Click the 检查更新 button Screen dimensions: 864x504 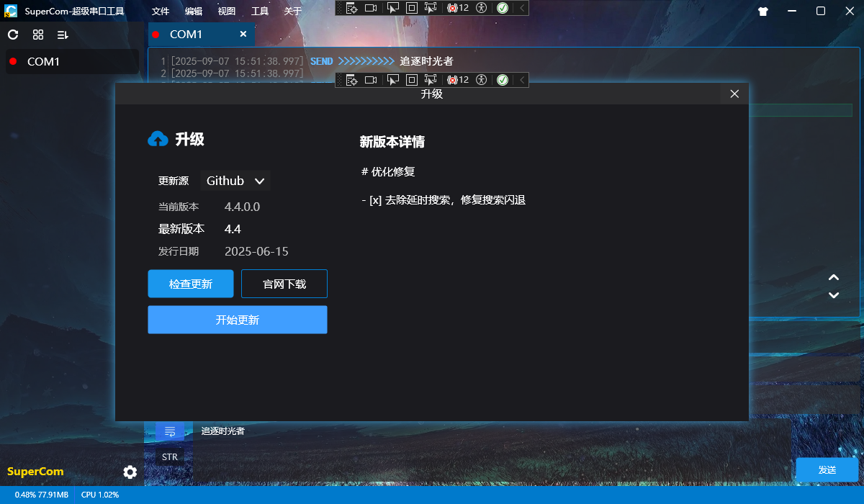coord(191,284)
